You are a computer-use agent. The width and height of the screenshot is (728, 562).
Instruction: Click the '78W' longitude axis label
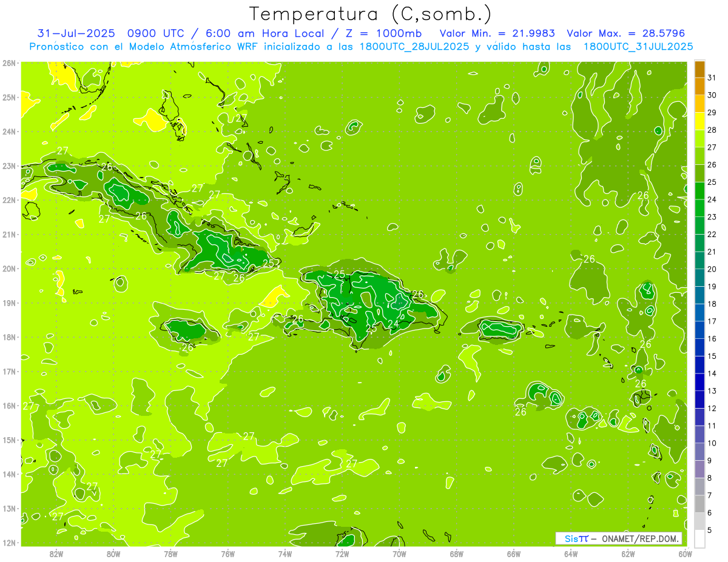(170, 554)
